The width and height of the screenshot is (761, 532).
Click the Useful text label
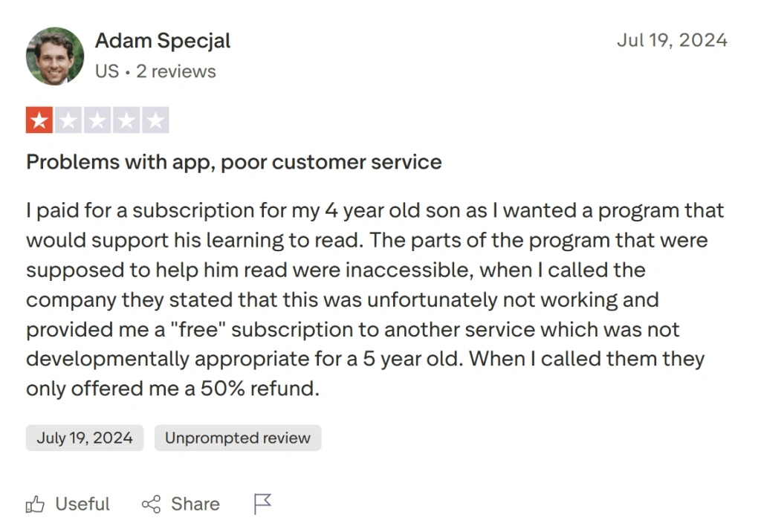coord(82,504)
